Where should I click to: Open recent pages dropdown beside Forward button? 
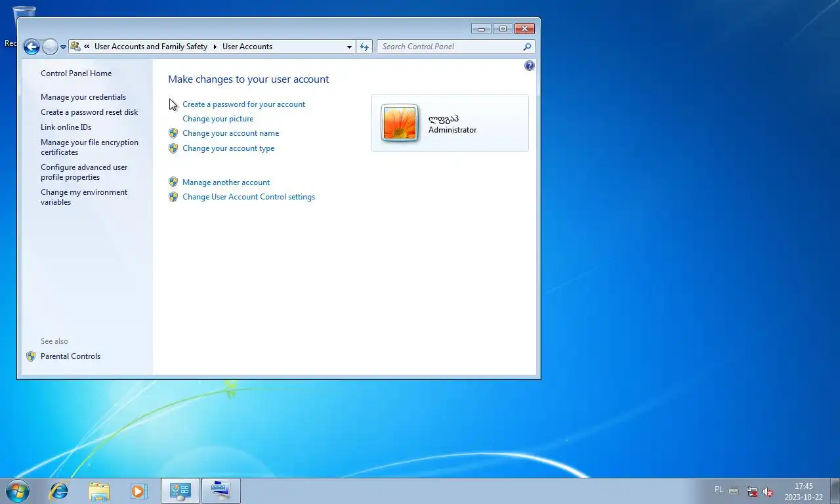pos(64,47)
